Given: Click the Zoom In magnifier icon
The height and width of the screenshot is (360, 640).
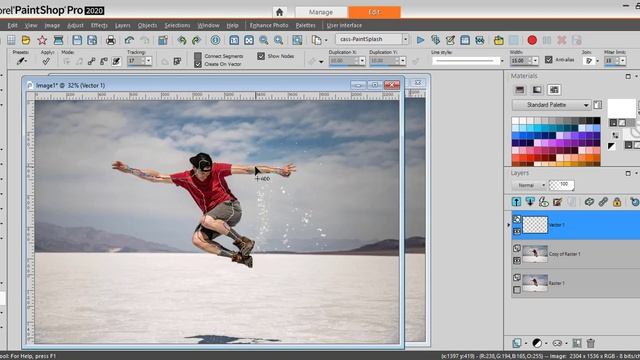Looking at the screenshot, I should click(x=278, y=40).
